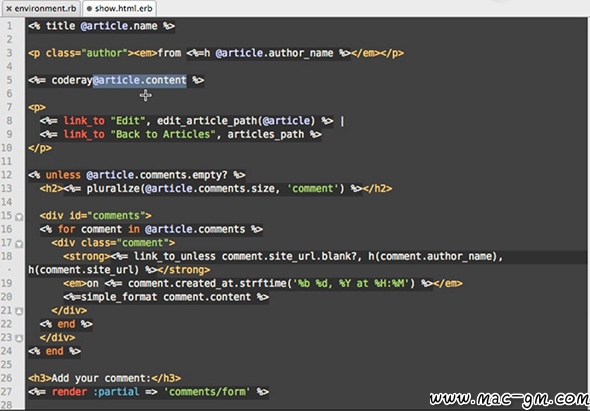The width and height of the screenshot is (590, 411).
Task: Click the "render" keyword on line 27
Action: point(69,392)
